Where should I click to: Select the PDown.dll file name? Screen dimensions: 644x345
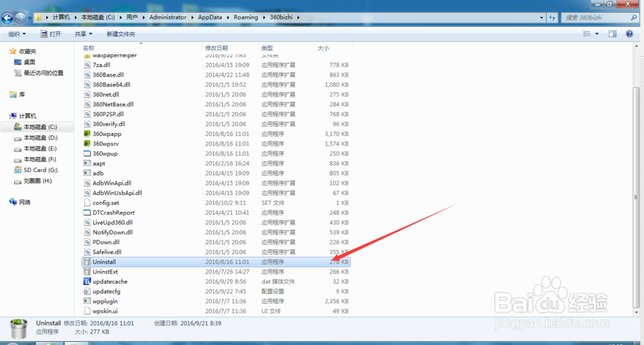click(x=106, y=242)
